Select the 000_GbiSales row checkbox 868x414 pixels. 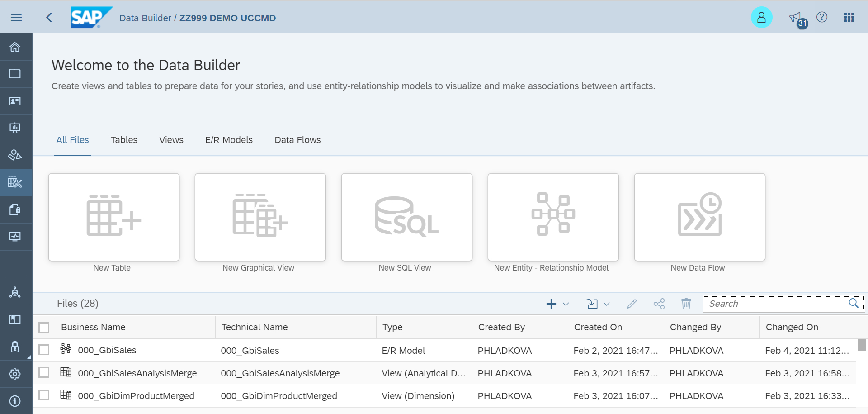[44, 350]
